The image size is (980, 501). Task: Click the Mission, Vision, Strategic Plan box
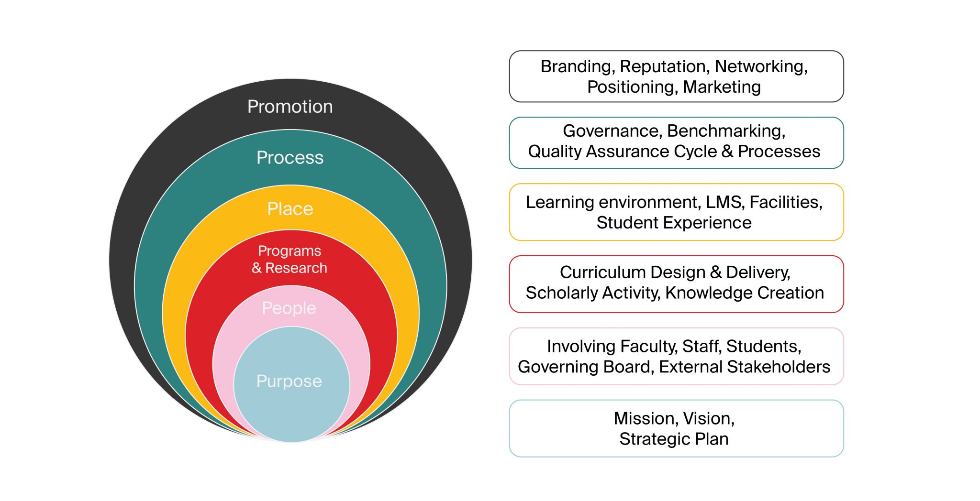click(x=676, y=428)
